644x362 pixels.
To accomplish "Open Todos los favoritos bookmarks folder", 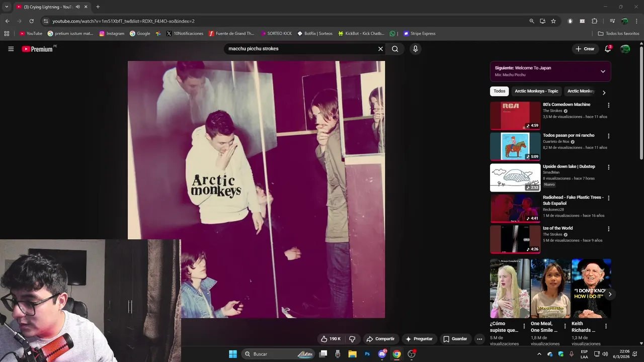I will [618, 34].
